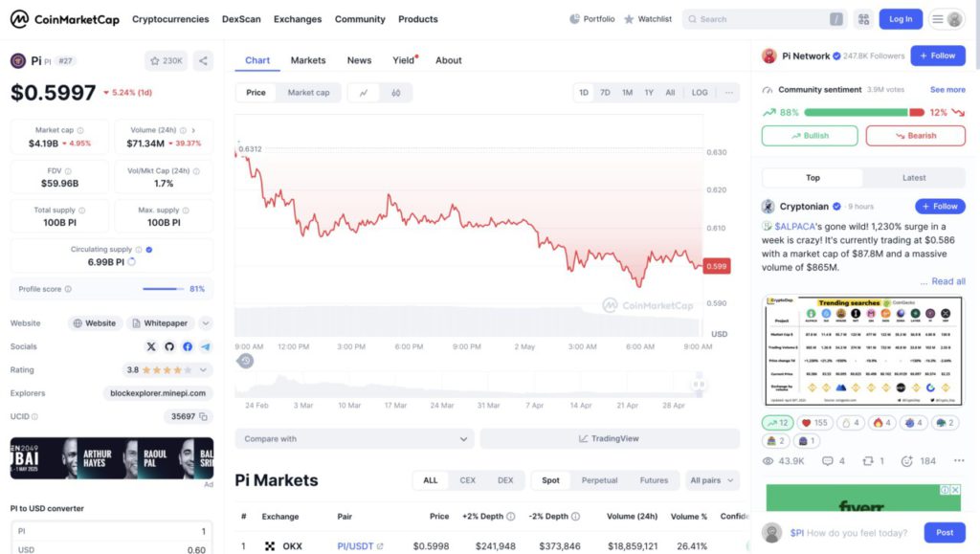Copy the UCID 35697 value
Viewport: 980px width, 554px height.
coord(203,416)
